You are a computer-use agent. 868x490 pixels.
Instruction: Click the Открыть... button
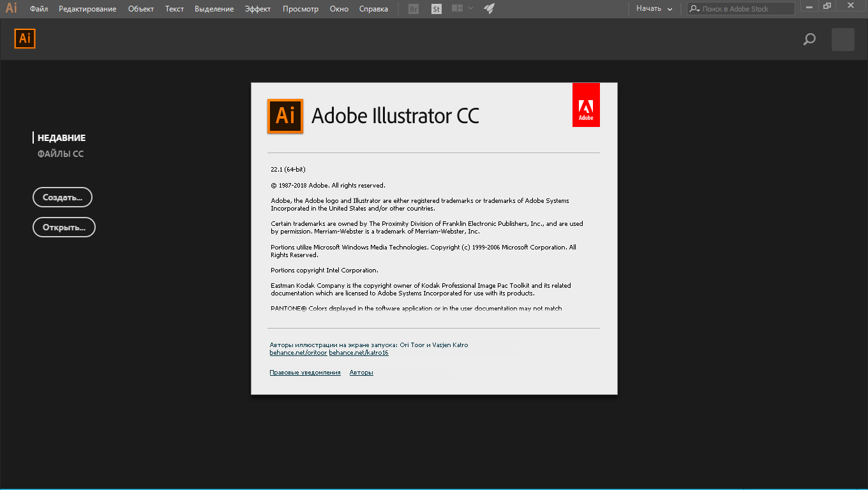64,227
